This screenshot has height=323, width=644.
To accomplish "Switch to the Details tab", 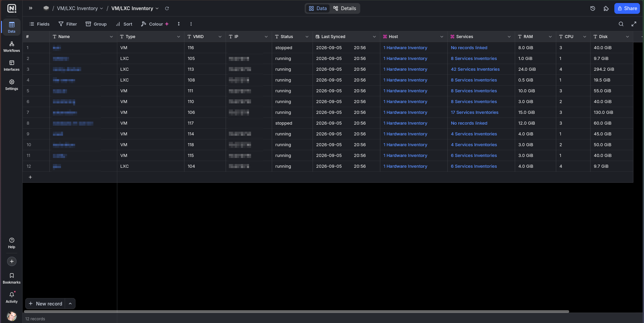I will (x=344, y=8).
